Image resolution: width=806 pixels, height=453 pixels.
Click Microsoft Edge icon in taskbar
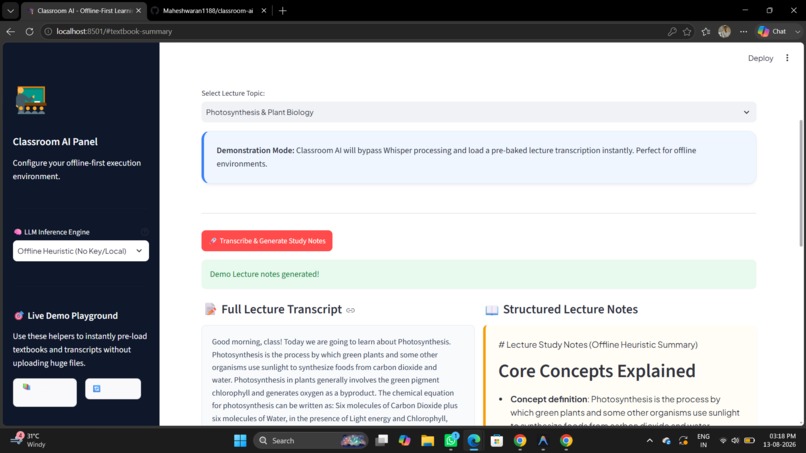tap(474, 441)
